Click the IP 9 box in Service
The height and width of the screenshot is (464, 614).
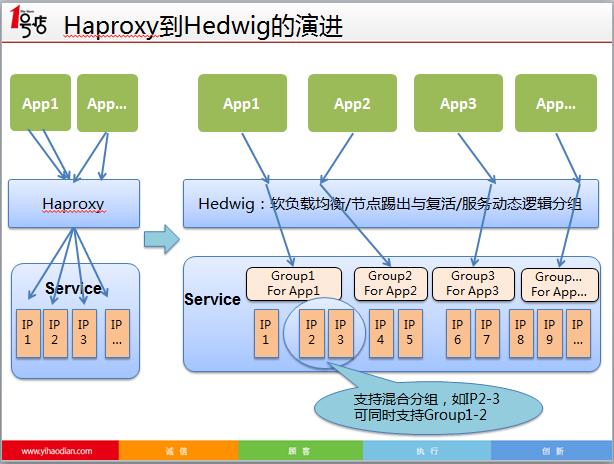tap(550, 333)
